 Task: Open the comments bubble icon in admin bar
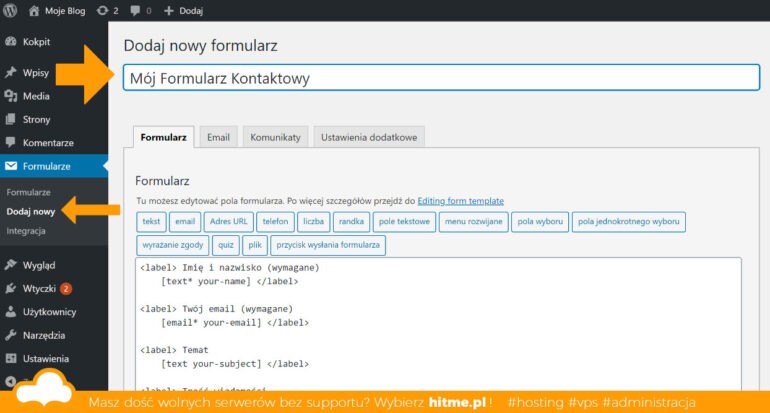click(x=135, y=11)
